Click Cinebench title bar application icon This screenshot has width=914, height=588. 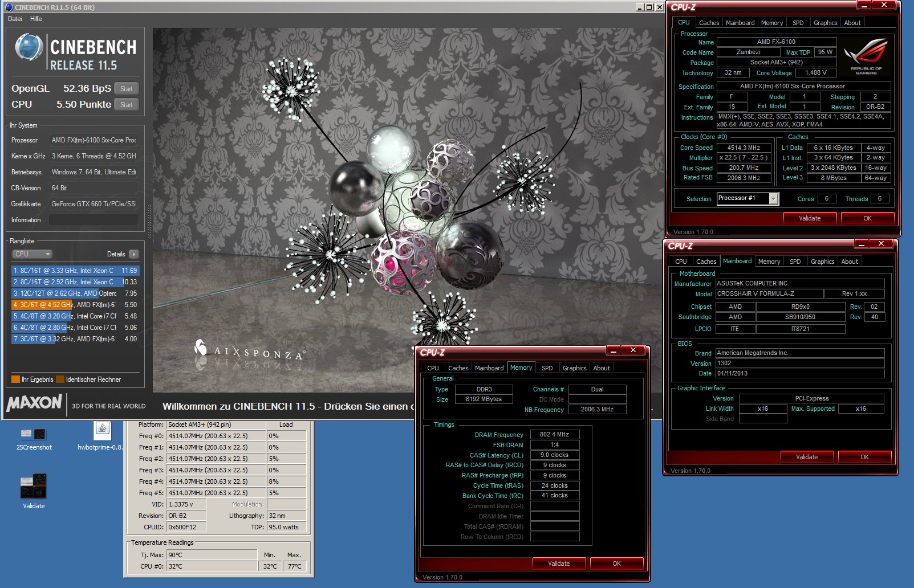8,7
